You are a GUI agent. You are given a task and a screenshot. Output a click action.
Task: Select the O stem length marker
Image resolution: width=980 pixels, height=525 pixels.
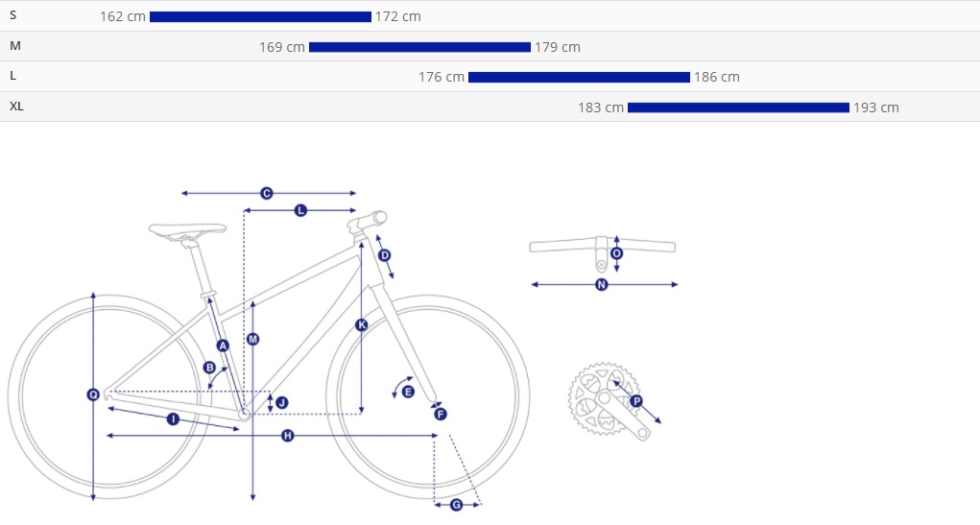click(616, 253)
